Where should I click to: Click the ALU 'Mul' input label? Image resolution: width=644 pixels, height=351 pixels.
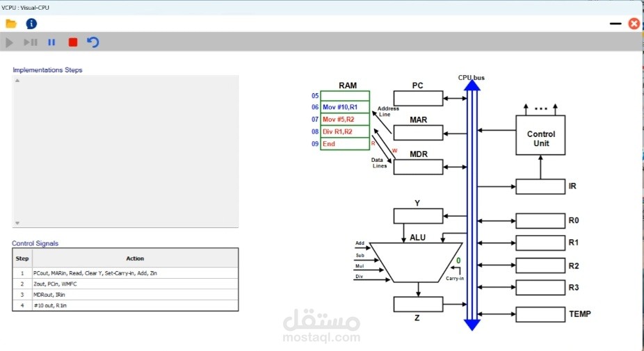[x=360, y=266]
